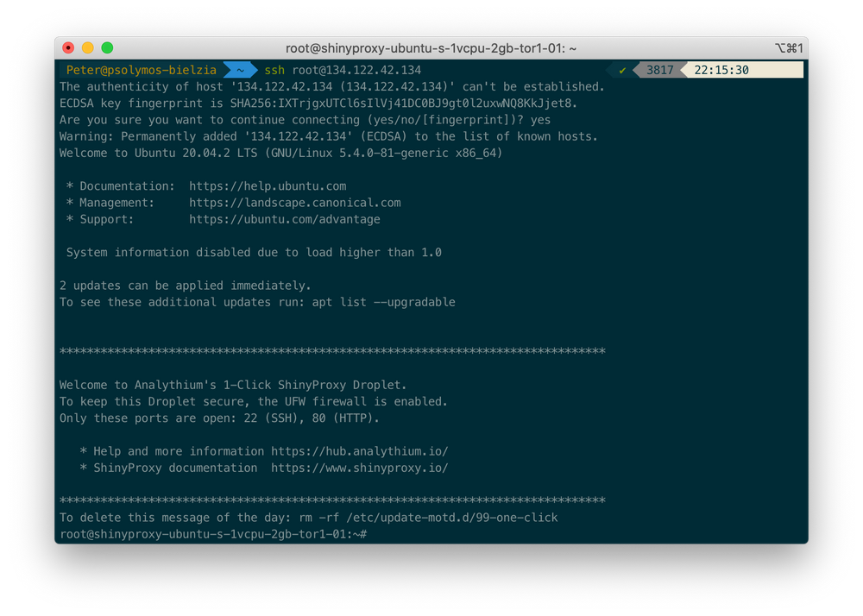Open the landscape.canonical.com management link
Viewport: 863px width, 616px height.
tap(295, 203)
